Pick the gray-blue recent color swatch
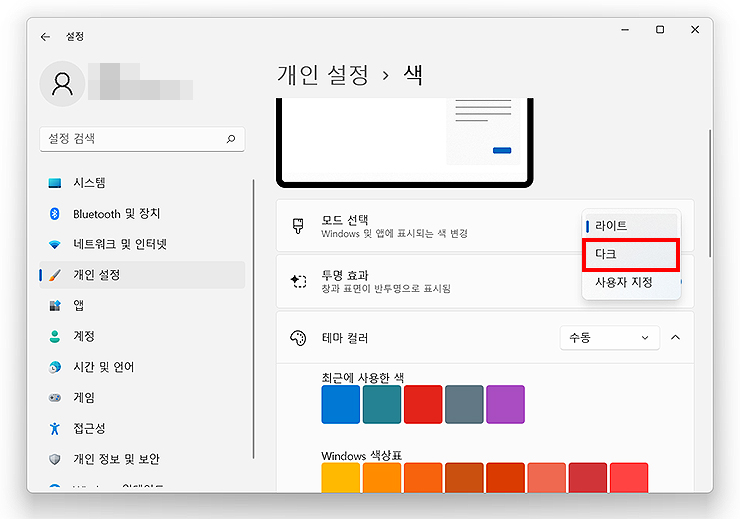The image size is (740, 519). (464, 404)
